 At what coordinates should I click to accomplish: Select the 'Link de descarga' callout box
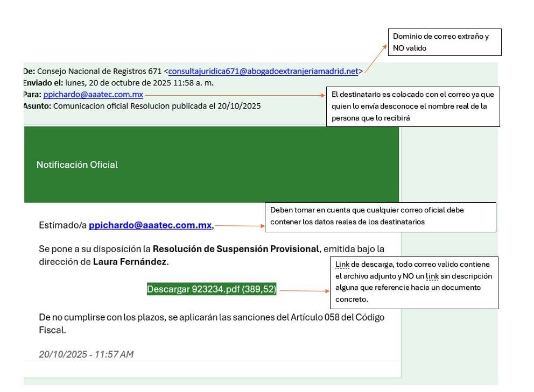tap(413, 282)
